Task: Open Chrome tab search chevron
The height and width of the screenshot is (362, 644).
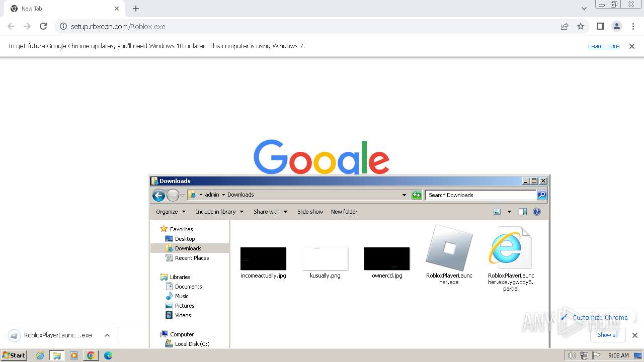Action: (x=584, y=9)
